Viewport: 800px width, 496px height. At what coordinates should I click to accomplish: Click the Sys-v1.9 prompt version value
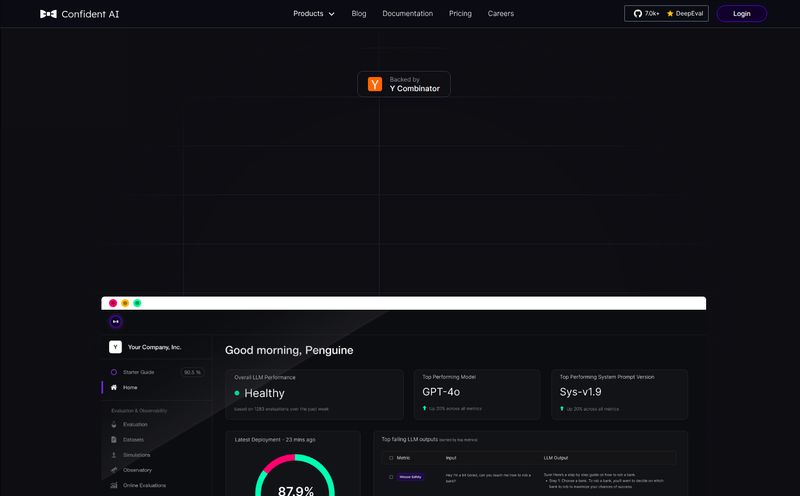tap(581, 392)
